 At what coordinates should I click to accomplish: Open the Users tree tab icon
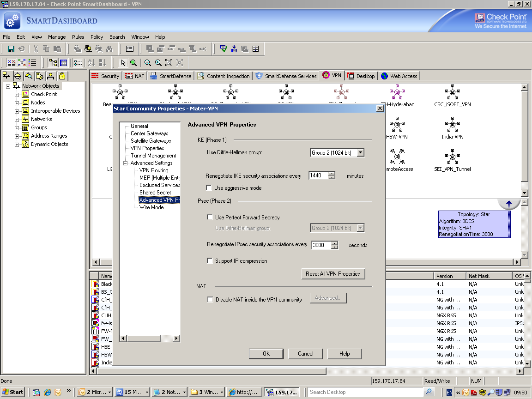coord(50,76)
